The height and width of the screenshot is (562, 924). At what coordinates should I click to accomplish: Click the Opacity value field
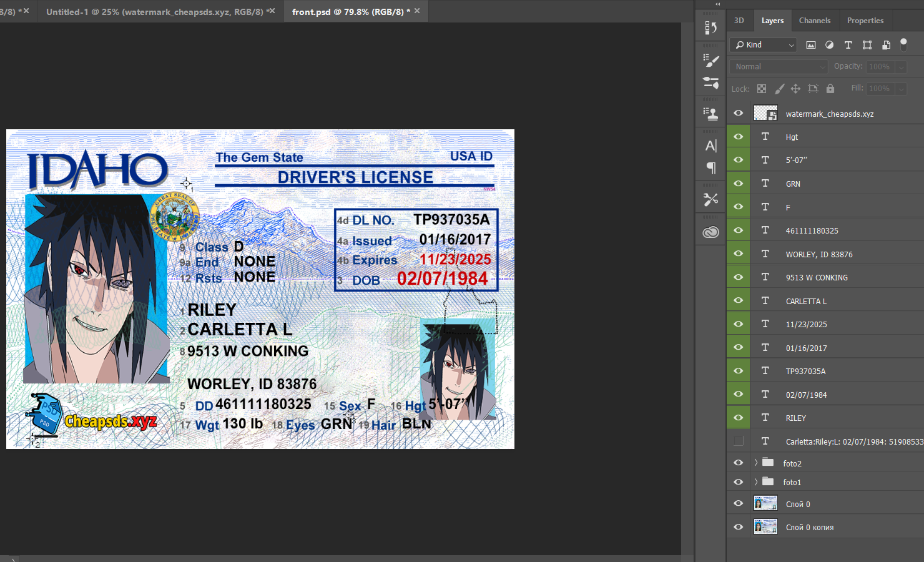tap(880, 67)
